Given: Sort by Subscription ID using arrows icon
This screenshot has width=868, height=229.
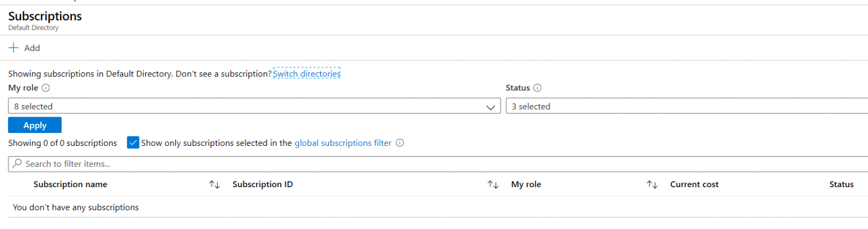Looking at the screenshot, I should coord(493,184).
